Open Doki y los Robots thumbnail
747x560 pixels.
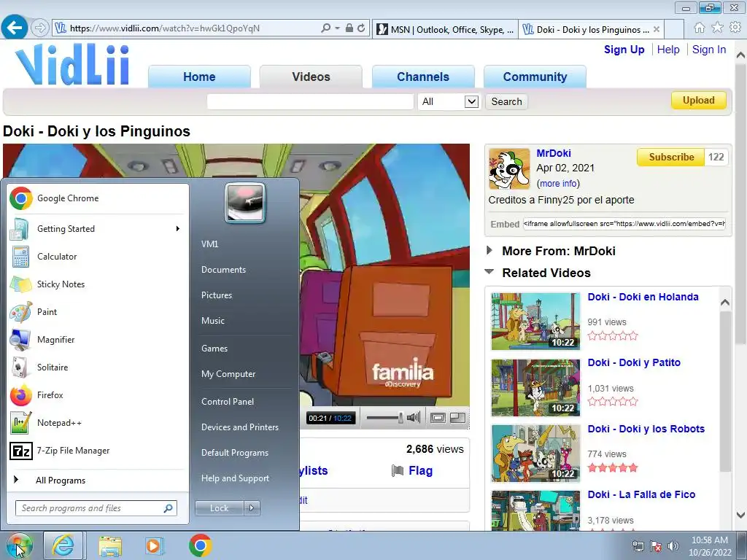coord(535,454)
